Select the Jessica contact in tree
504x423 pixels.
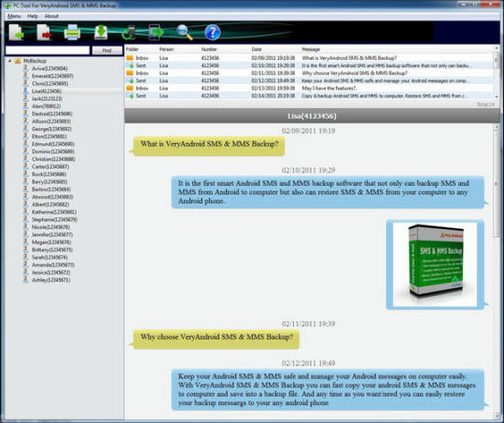(x=50, y=273)
